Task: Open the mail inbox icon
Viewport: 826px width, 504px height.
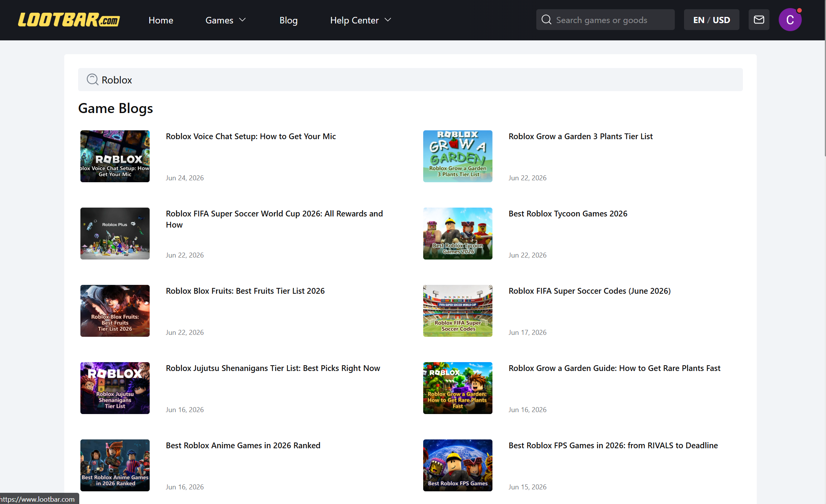Action: [x=759, y=20]
